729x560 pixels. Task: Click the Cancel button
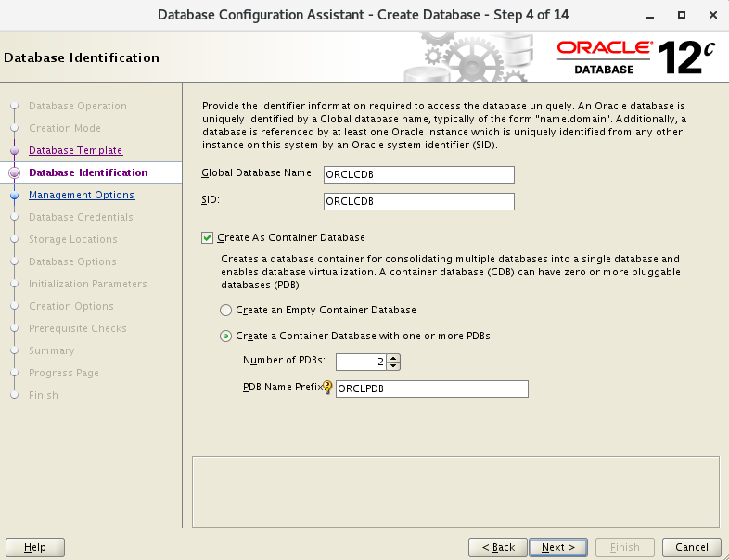692,547
